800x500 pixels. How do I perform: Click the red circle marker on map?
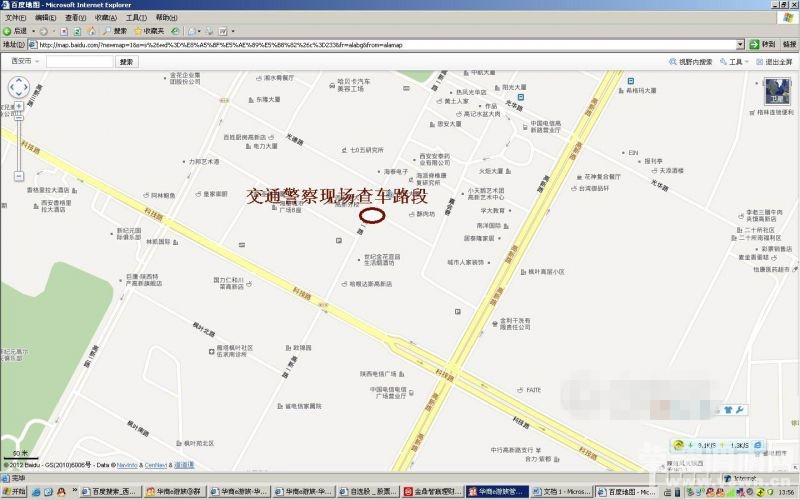coord(372,214)
